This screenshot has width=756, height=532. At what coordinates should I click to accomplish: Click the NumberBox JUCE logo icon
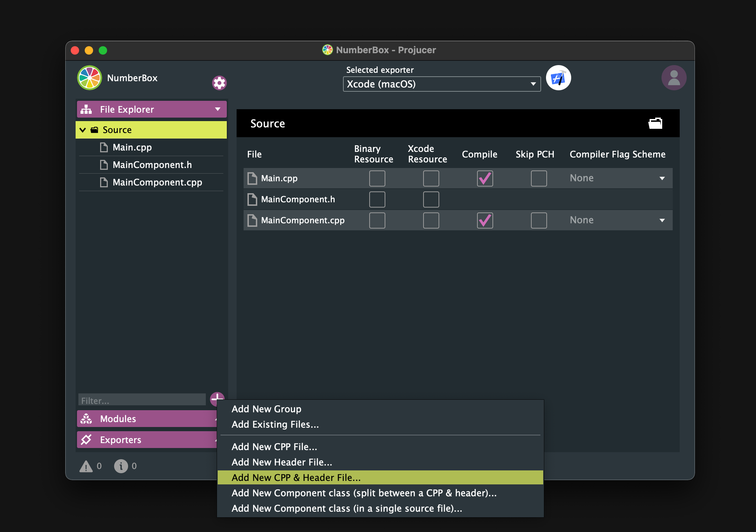coord(90,78)
